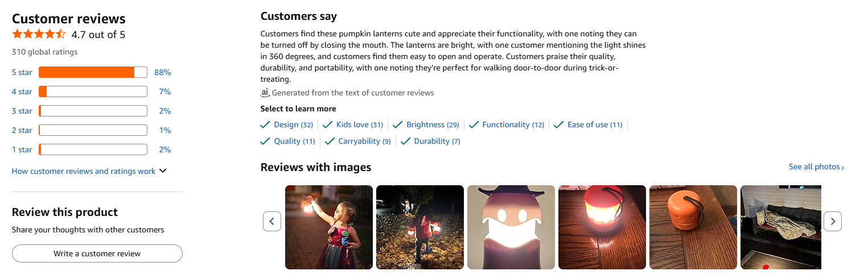Click the 3 star rating bar
Image resolution: width=868 pixels, height=279 pixels.
coord(93,111)
